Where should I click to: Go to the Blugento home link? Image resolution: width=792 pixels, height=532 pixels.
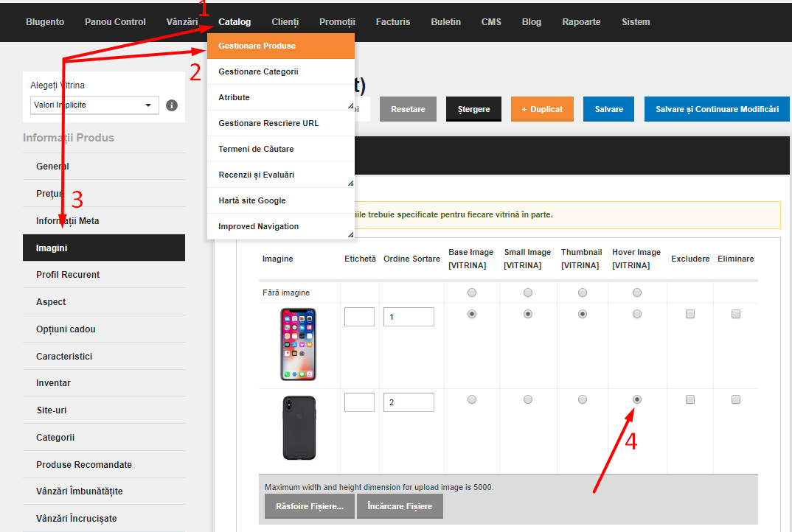coord(45,21)
